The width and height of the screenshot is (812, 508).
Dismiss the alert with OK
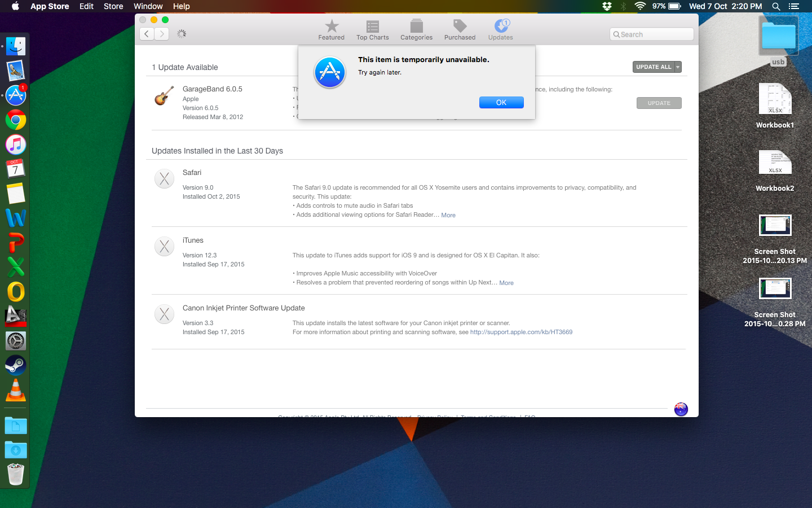501,102
